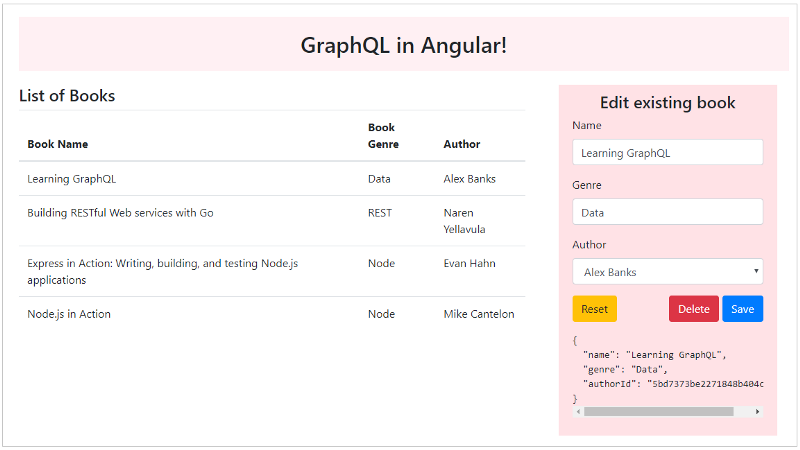Click the horizontal scrollbar thumb under JSON
800x450 pixels.
click(659, 412)
